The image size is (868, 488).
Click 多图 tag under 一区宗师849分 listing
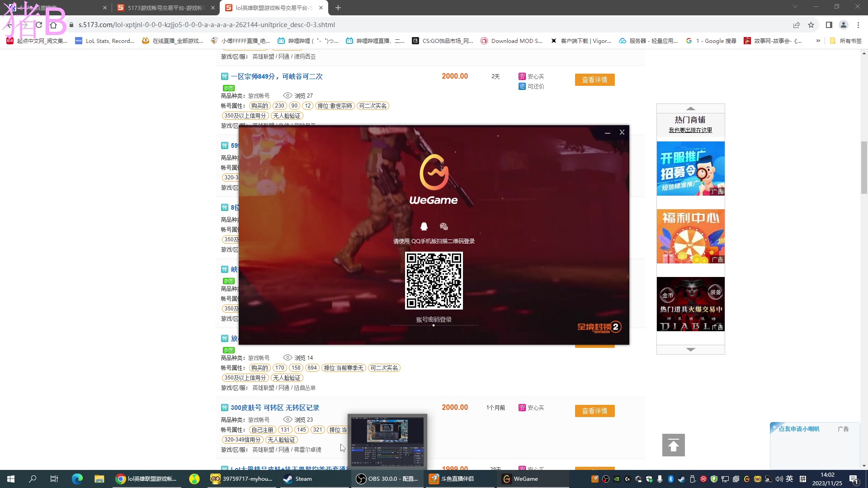(229, 88)
